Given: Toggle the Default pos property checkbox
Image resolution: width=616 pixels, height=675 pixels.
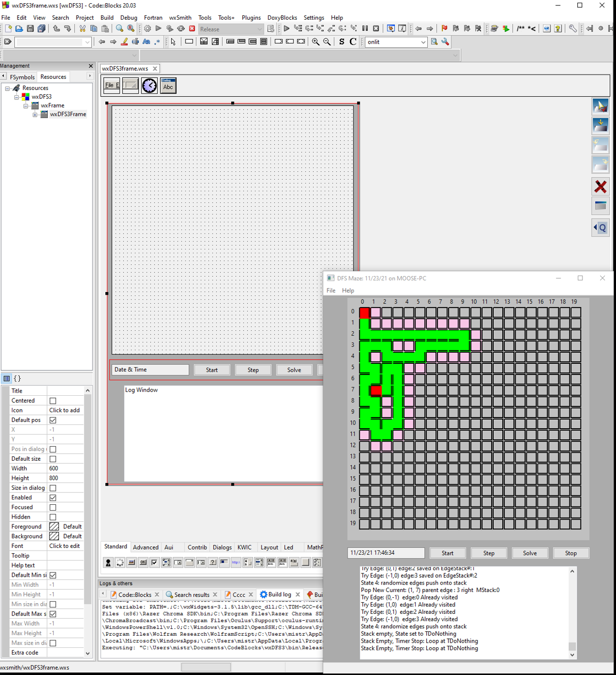Looking at the screenshot, I should click(52, 420).
